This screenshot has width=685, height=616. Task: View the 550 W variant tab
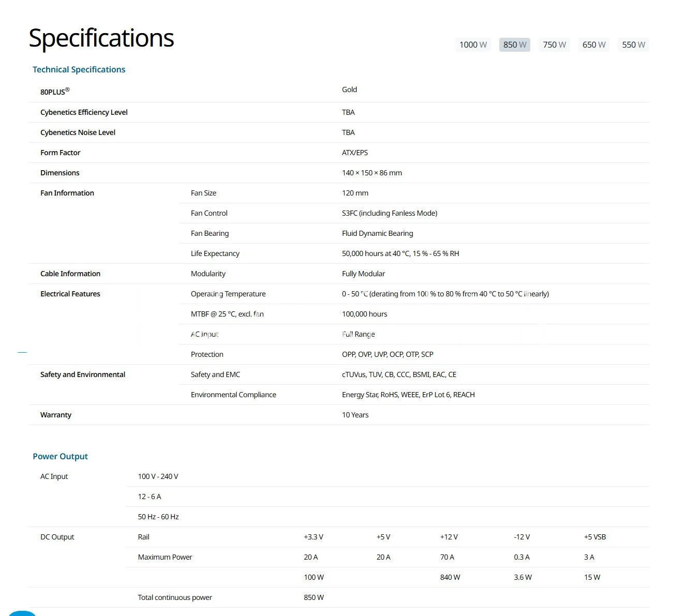click(x=633, y=45)
